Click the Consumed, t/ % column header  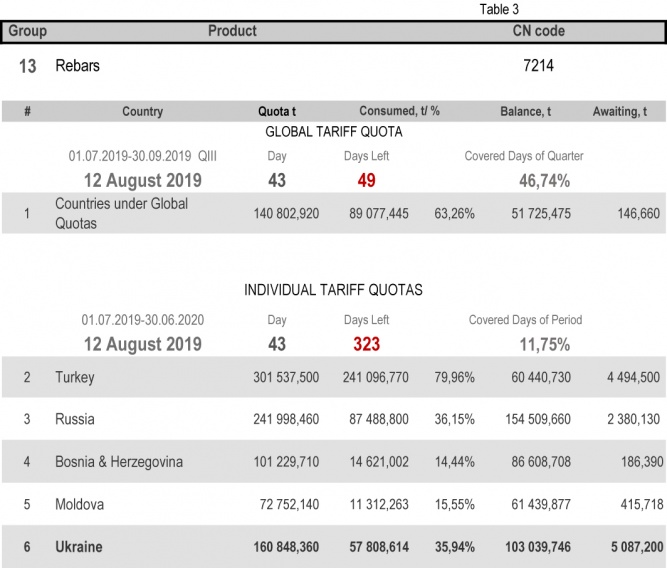coord(400,111)
